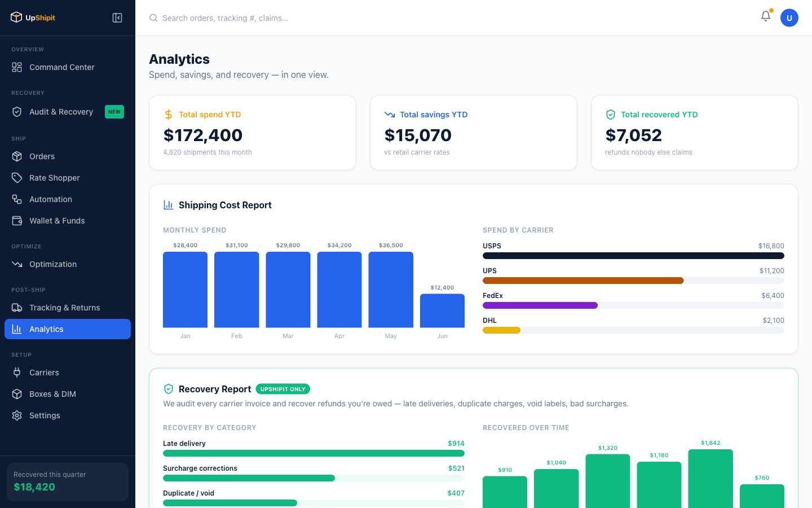Open the Orders section
This screenshot has height=508, width=812.
(x=68, y=156)
